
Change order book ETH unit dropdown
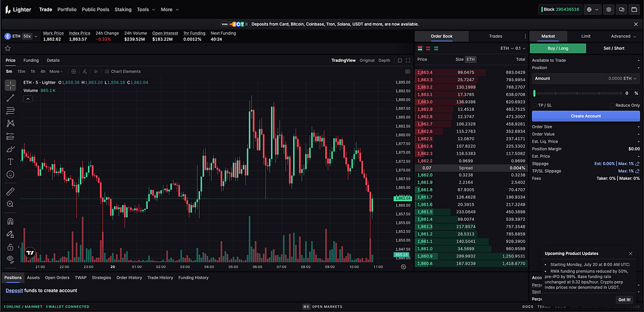506,48
